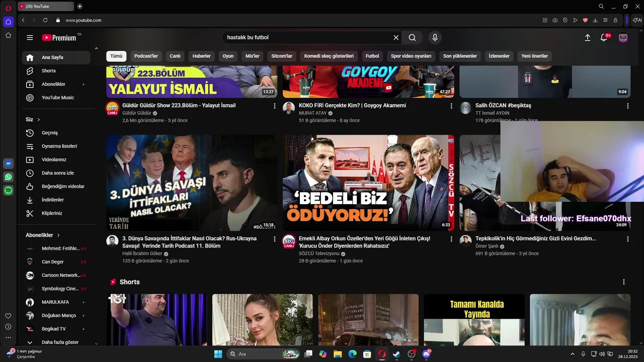Select the Yeni öneriler chip
Screen dimensions: 644x362
(534, 56)
